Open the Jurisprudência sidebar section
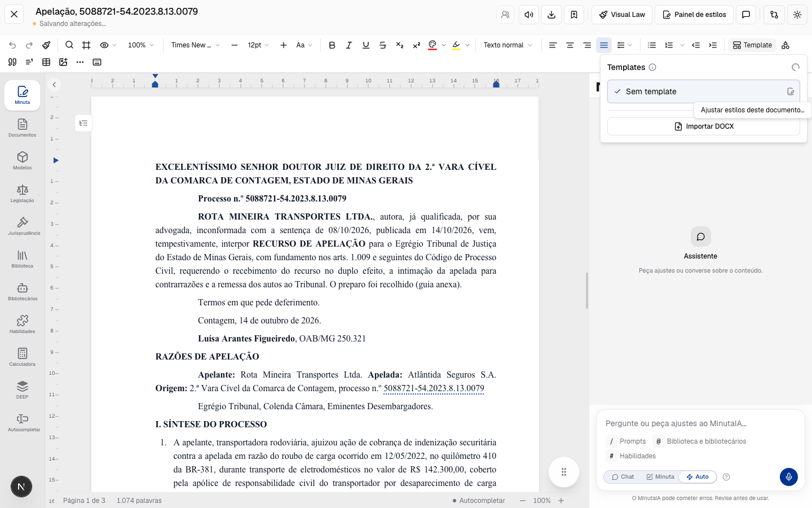This screenshot has width=812, height=508. 23,226
